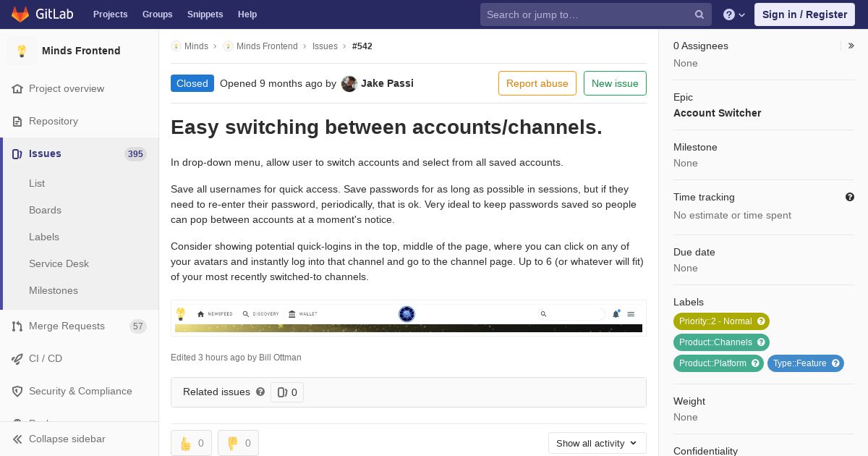
Task: Click the New issue button
Action: click(615, 83)
